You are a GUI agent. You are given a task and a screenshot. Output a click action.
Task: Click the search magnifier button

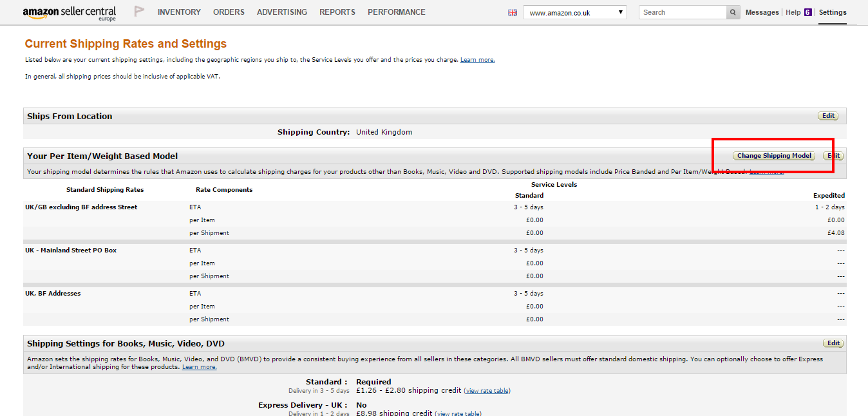[x=733, y=12]
